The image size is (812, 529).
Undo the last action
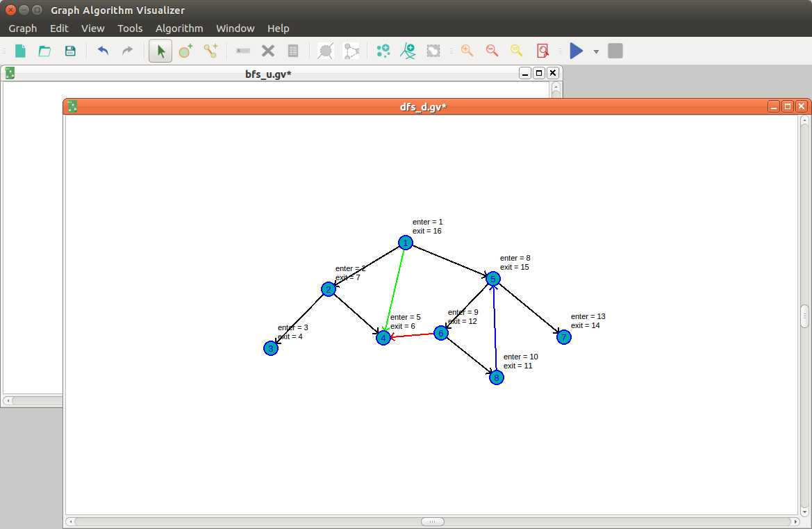(x=103, y=51)
